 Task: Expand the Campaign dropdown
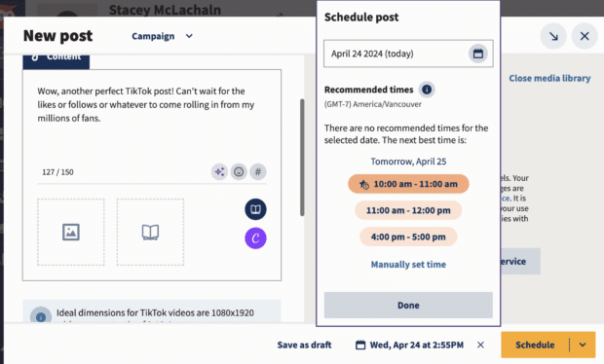tap(162, 36)
